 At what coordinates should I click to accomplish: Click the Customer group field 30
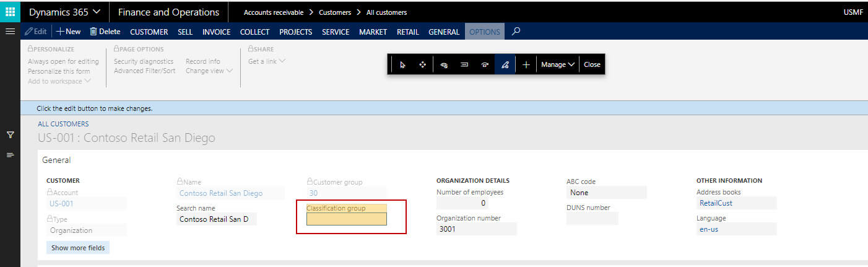pyautogui.click(x=346, y=193)
